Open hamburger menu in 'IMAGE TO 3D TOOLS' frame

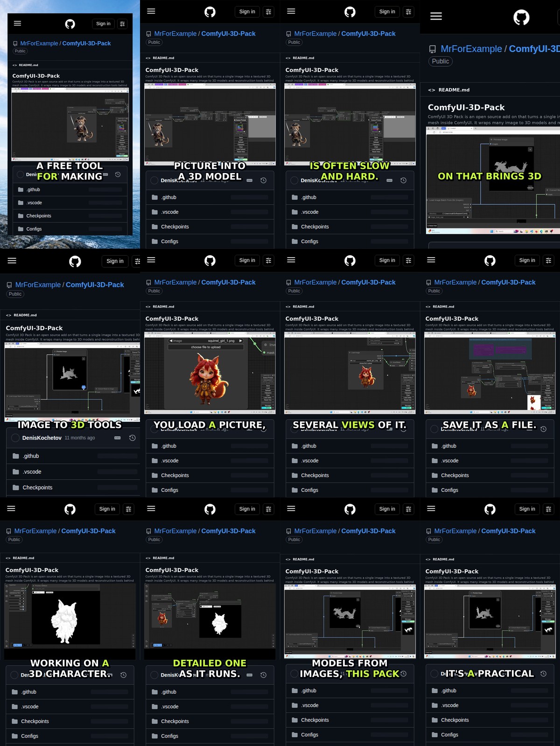click(12, 261)
